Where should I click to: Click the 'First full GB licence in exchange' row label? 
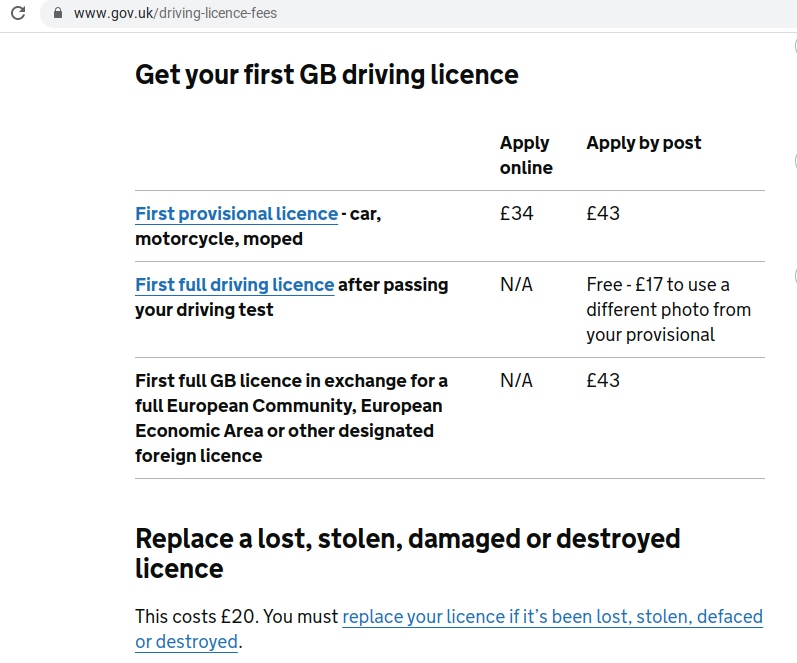[291, 418]
